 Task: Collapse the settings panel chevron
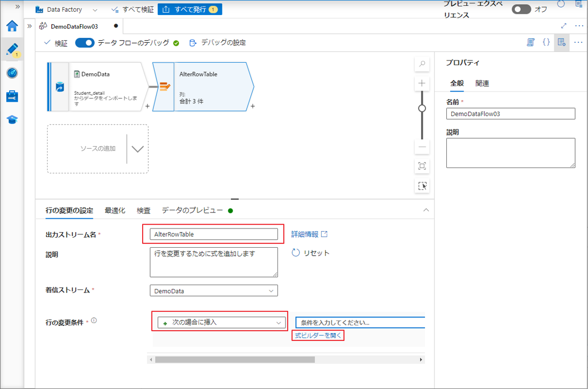pyautogui.click(x=426, y=210)
